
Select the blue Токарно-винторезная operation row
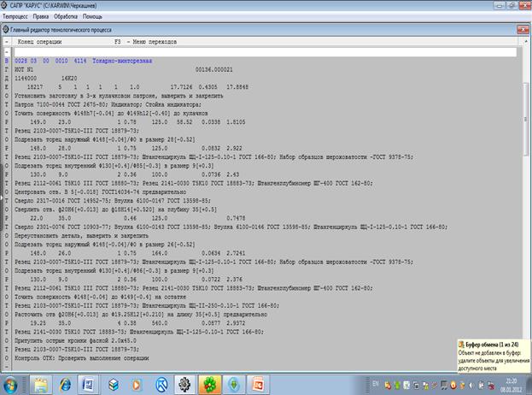pos(83,61)
